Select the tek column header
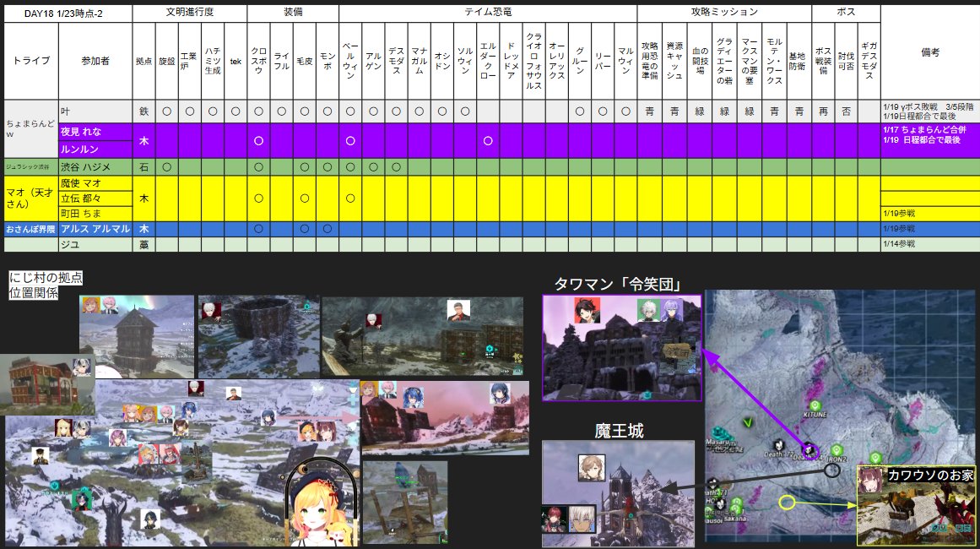Screen dimensions: 980x549 [236, 62]
